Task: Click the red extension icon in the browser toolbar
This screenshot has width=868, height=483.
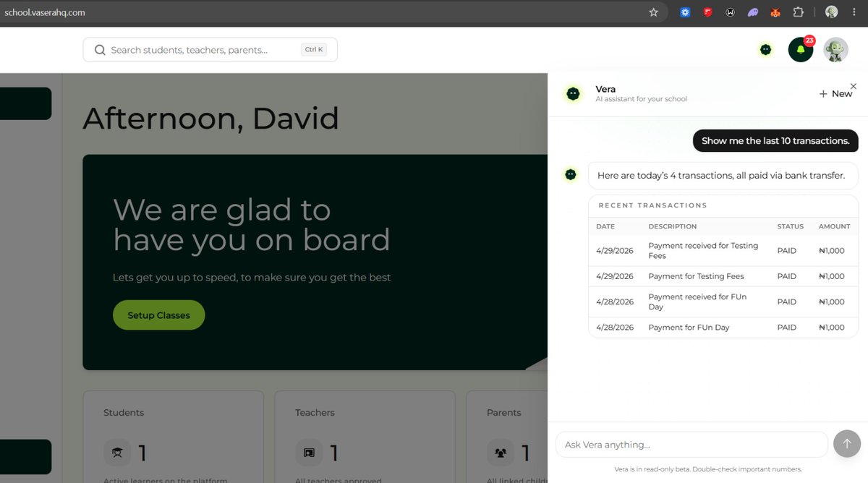Action: 708,12
